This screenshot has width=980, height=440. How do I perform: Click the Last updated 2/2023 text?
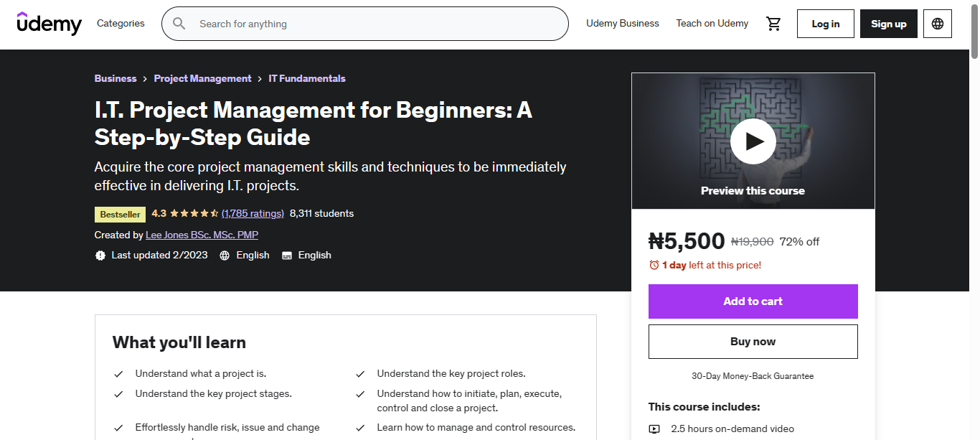[x=160, y=256]
